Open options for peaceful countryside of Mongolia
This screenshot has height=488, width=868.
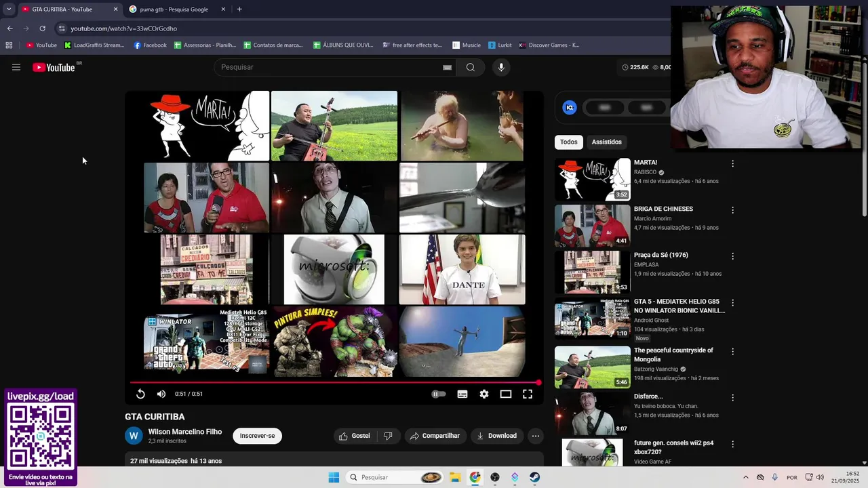click(x=732, y=352)
